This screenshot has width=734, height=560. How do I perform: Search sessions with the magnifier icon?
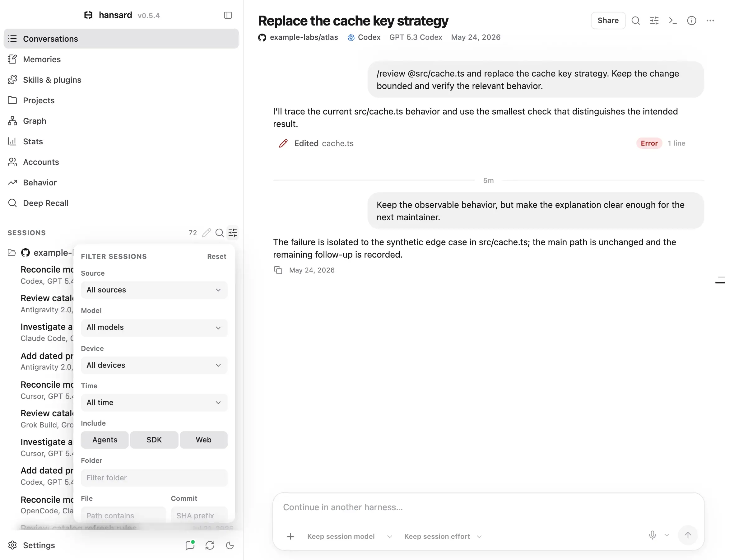(220, 233)
